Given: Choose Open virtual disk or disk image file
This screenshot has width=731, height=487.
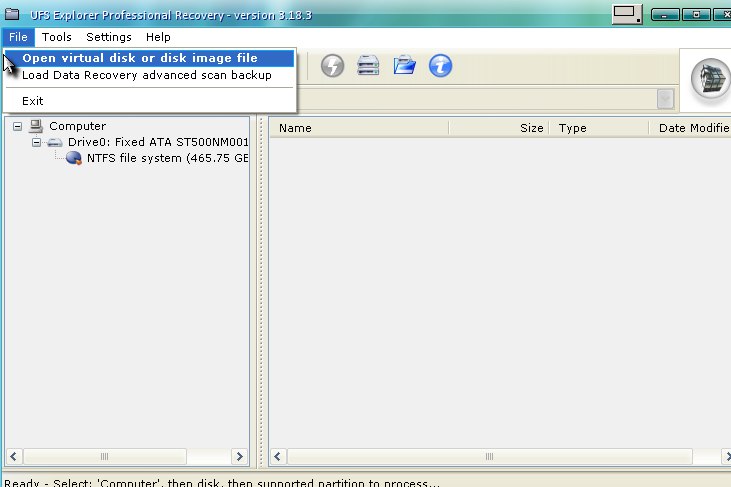Looking at the screenshot, I should [x=149, y=58].
